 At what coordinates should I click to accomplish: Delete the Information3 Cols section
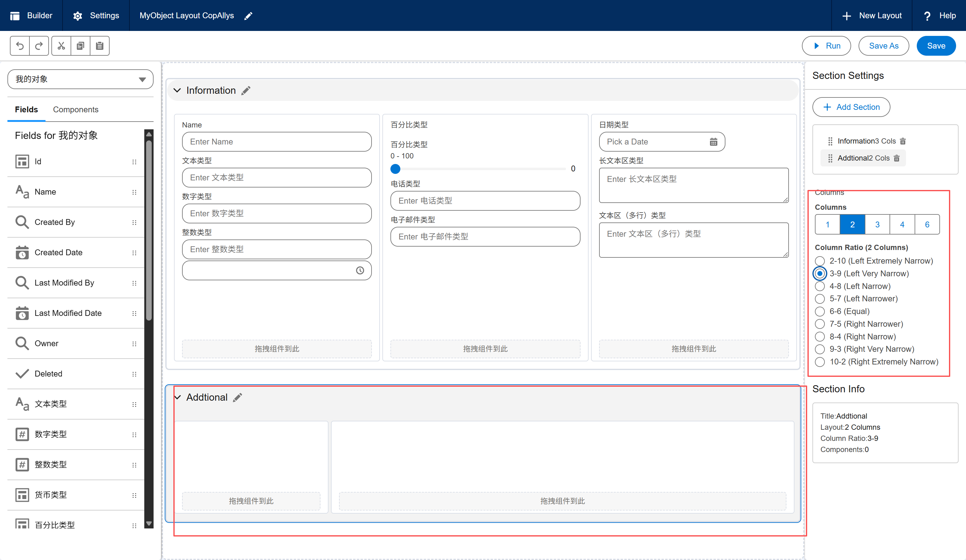[903, 141]
